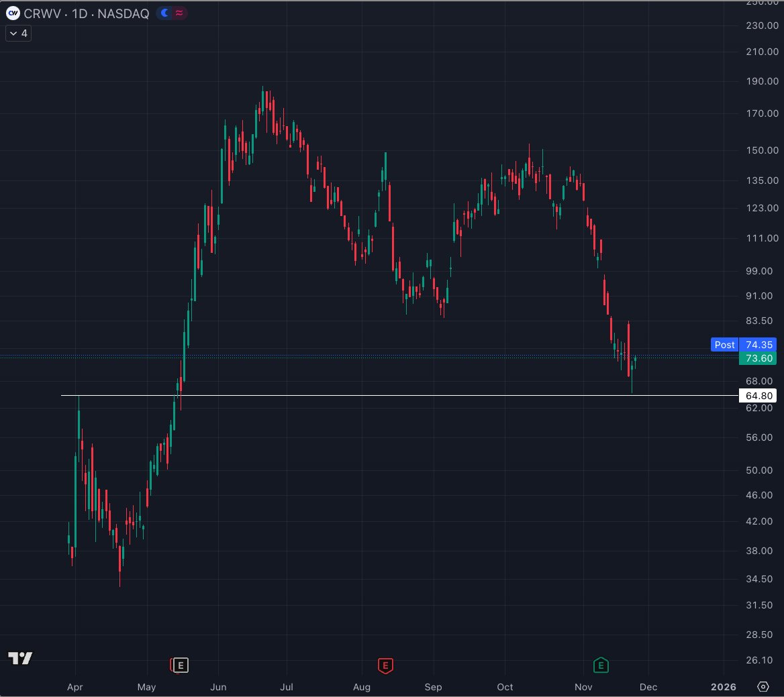Click the 170.00 price scale label
The height and width of the screenshot is (697, 784).
click(x=762, y=113)
